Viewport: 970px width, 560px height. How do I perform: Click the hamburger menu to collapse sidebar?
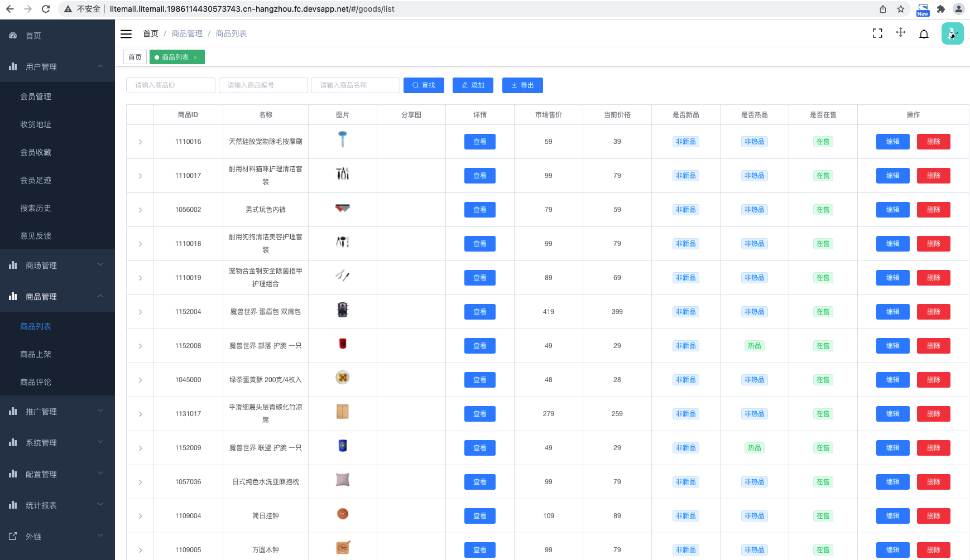point(126,33)
